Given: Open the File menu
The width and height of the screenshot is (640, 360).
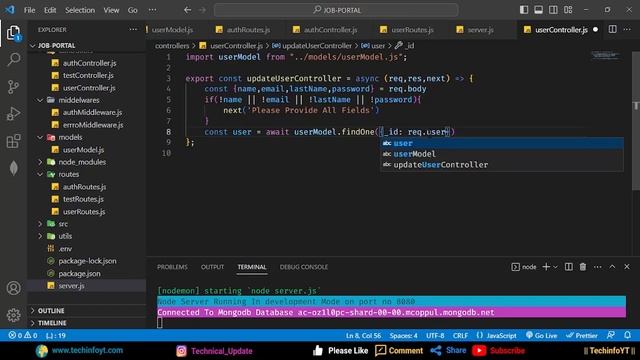Looking at the screenshot, I should (x=29, y=10).
